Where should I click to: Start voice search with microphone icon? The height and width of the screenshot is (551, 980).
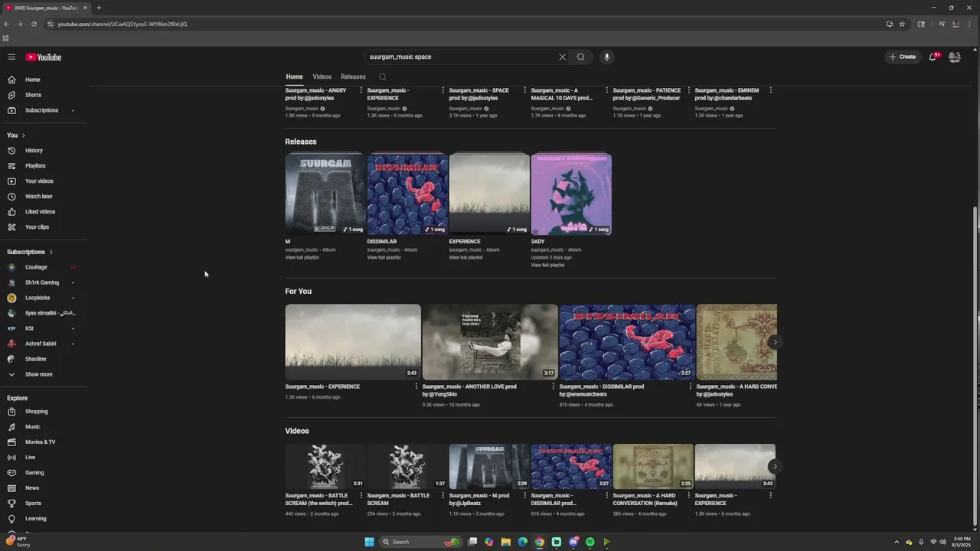click(x=606, y=57)
